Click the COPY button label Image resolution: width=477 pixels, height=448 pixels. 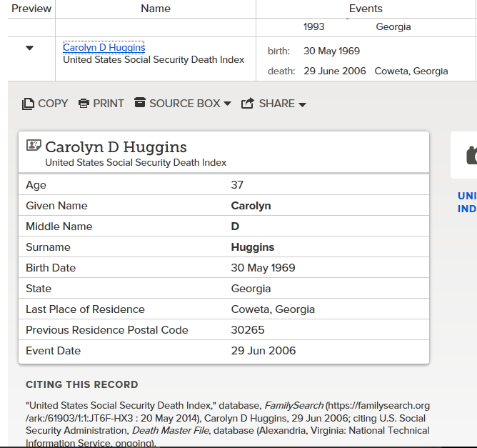click(x=53, y=104)
